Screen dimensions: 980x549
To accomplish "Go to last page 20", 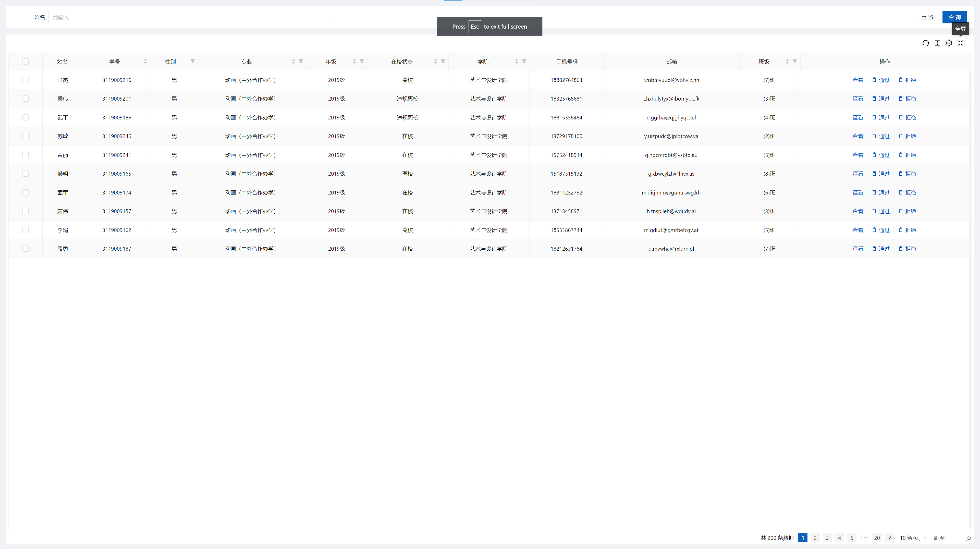I will tap(877, 538).
